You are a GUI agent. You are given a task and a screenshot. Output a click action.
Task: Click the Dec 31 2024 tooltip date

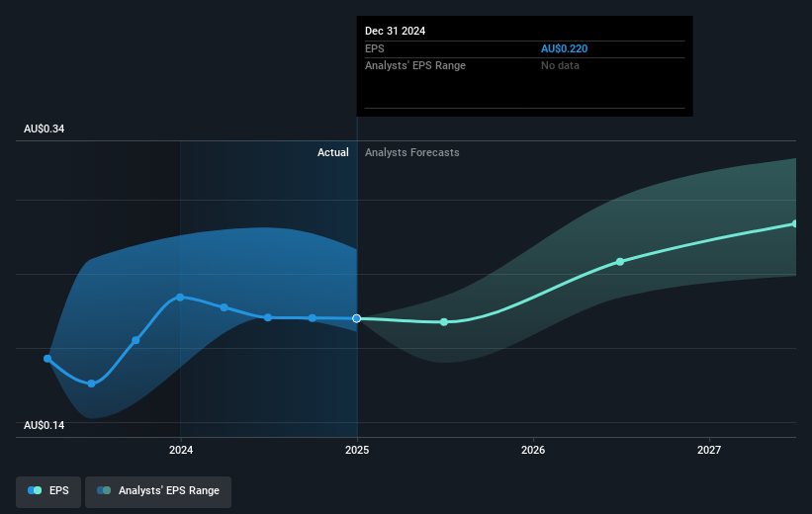pos(396,31)
